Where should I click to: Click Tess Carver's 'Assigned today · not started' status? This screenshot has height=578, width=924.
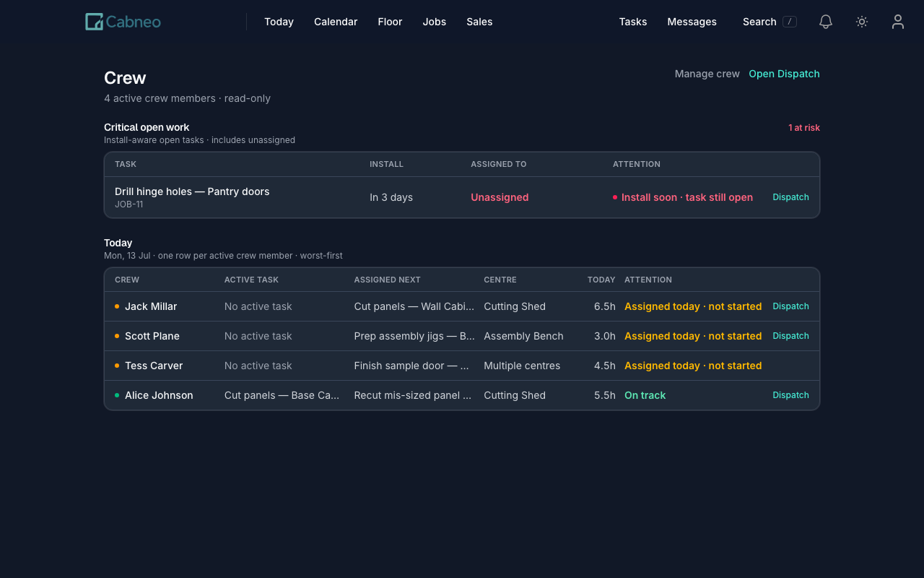693,366
